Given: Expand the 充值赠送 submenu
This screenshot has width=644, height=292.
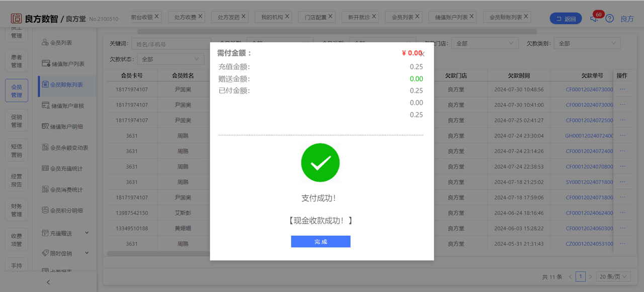Looking at the screenshot, I should [x=64, y=233].
